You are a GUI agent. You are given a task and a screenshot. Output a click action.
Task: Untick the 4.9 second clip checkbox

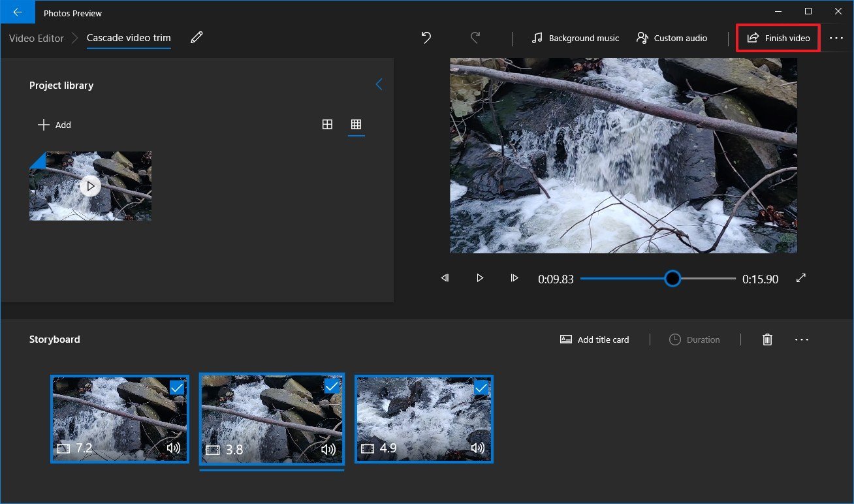(481, 388)
